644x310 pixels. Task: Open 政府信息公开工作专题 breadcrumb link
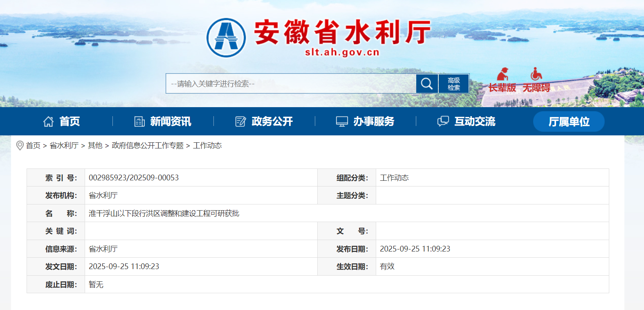(x=148, y=146)
